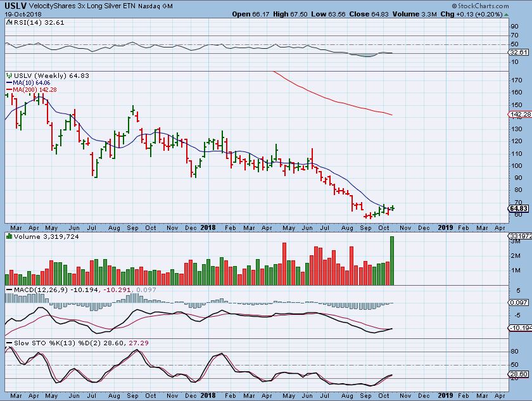Click the 2018 label below the price chart
The width and height of the screenshot is (532, 401).
[208, 227]
